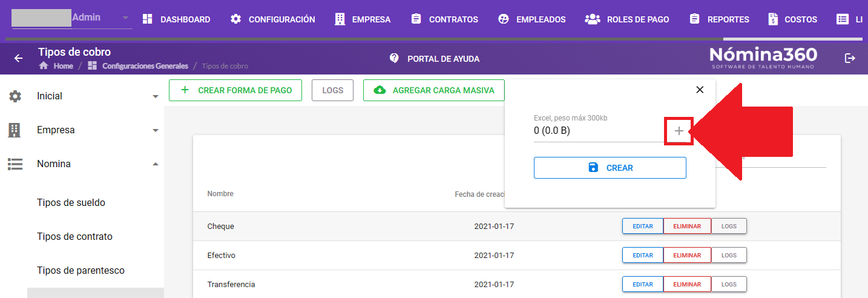Click the Dashboard grid icon

click(x=147, y=19)
